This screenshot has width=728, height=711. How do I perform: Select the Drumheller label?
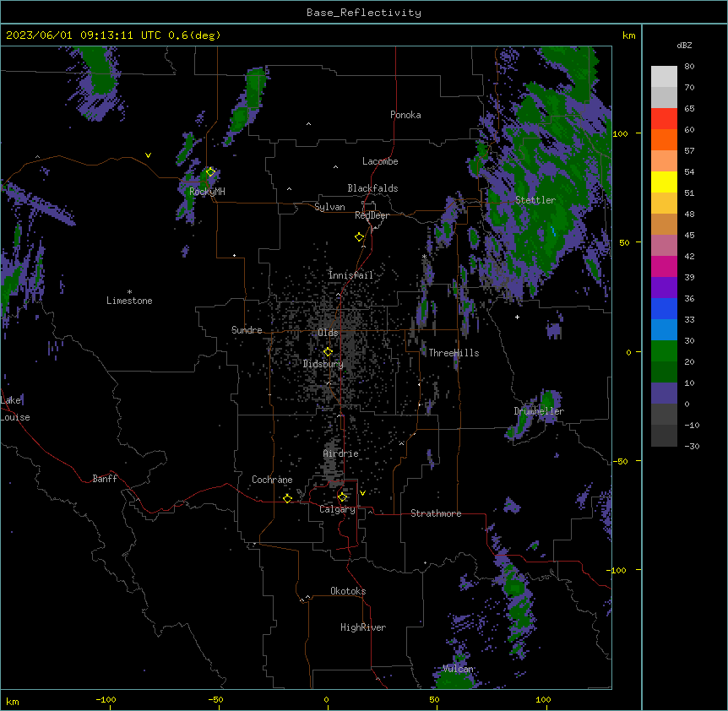pyautogui.click(x=539, y=411)
